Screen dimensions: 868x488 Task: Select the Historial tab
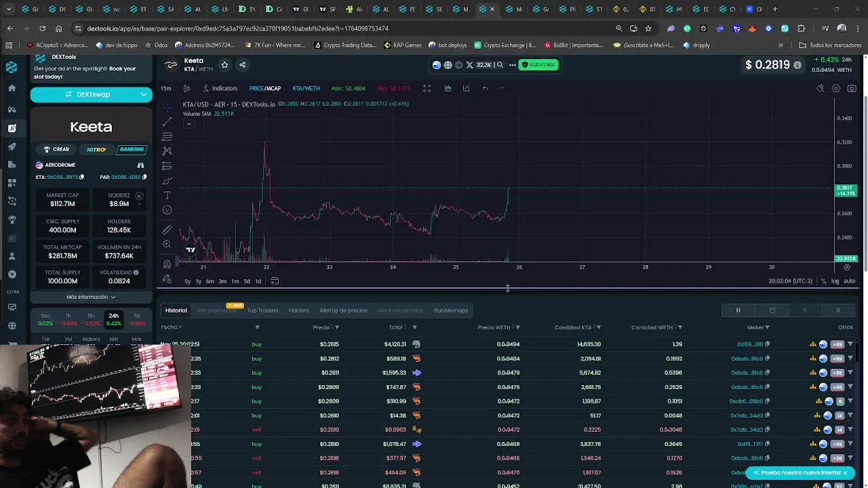pos(176,310)
